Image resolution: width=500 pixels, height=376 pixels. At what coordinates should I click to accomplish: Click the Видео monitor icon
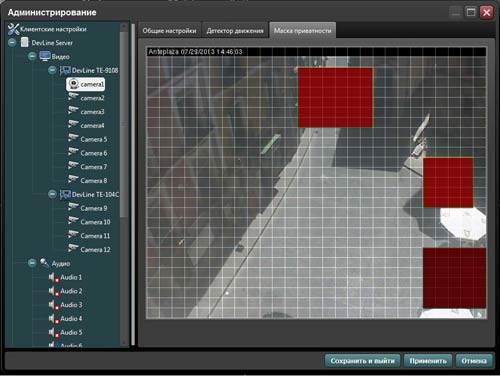point(45,56)
